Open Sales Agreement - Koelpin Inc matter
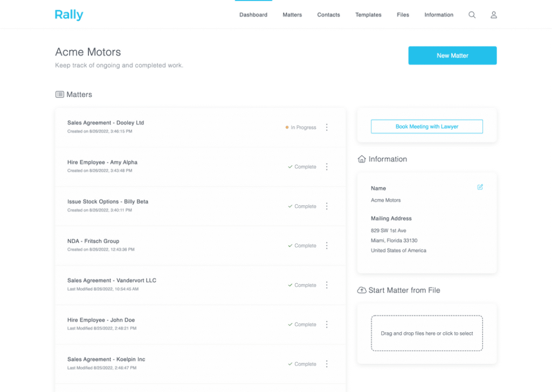 coord(106,359)
